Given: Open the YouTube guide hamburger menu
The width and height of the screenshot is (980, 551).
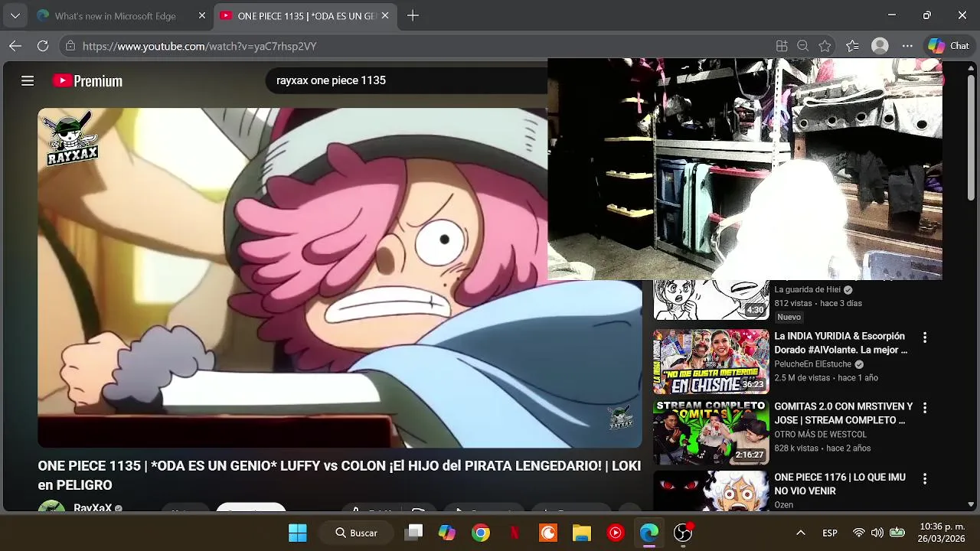Looking at the screenshot, I should [28, 80].
